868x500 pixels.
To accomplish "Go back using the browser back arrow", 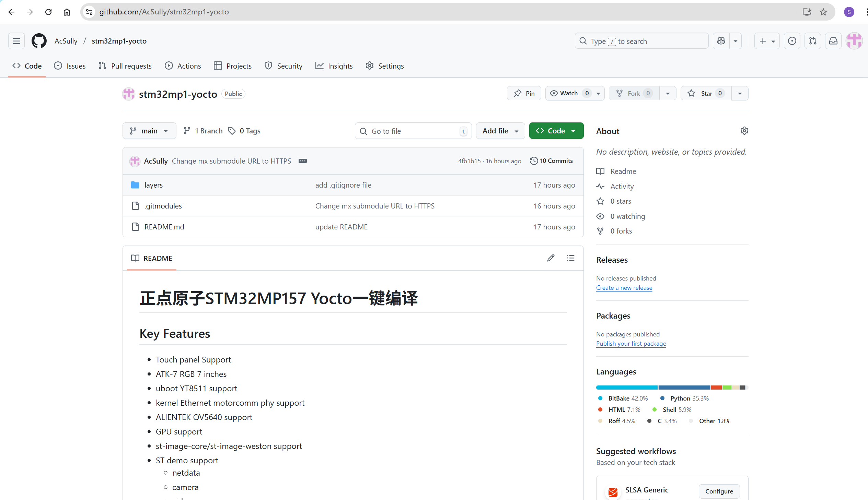I will pos(11,12).
